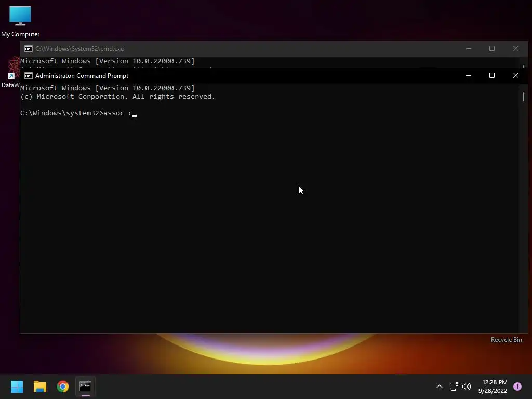The width and height of the screenshot is (532, 399).
Task: Show hidden system tray icons
Action: pyautogui.click(x=440, y=387)
